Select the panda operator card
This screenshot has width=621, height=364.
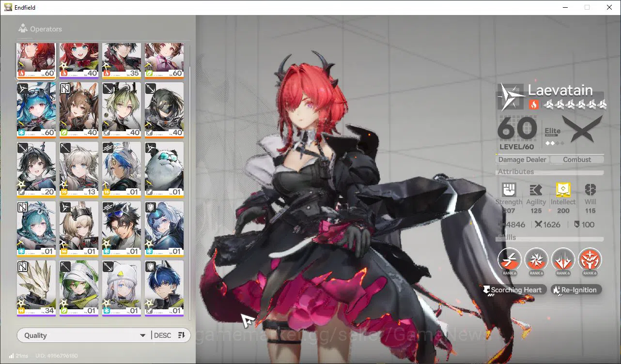click(x=164, y=169)
